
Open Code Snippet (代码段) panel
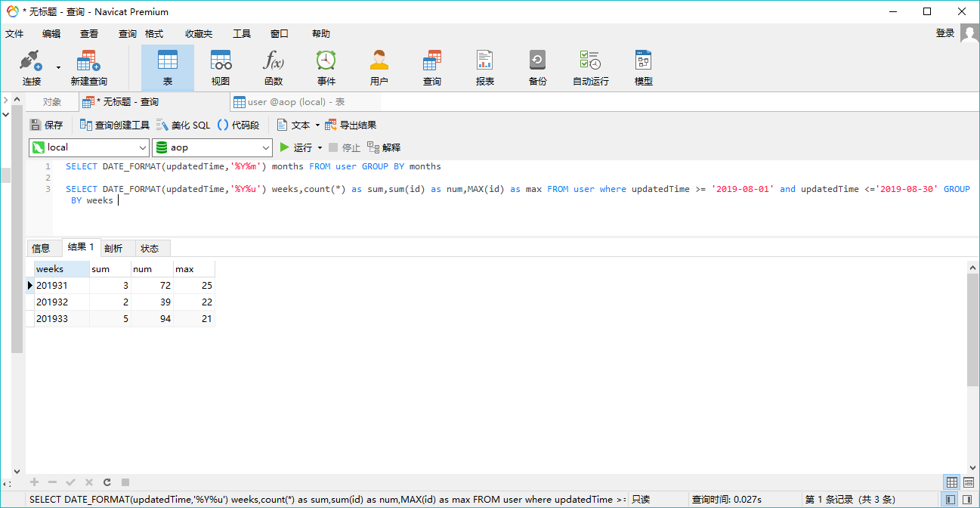(x=238, y=125)
